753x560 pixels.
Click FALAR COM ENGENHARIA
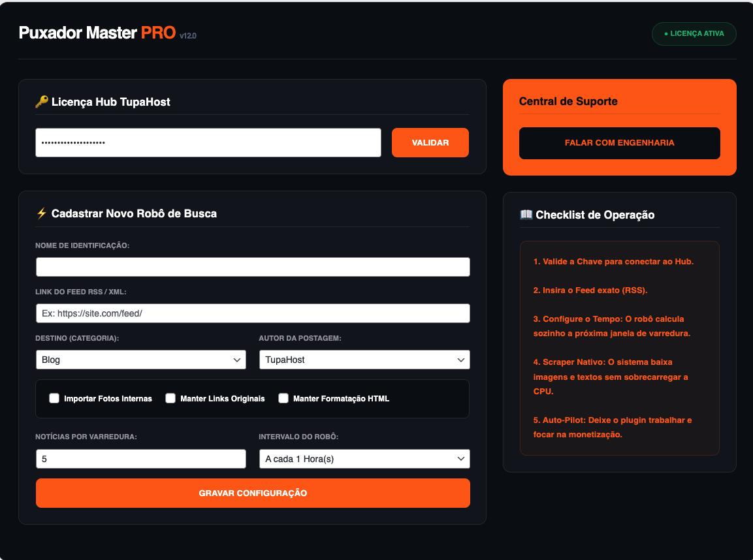click(x=618, y=143)
